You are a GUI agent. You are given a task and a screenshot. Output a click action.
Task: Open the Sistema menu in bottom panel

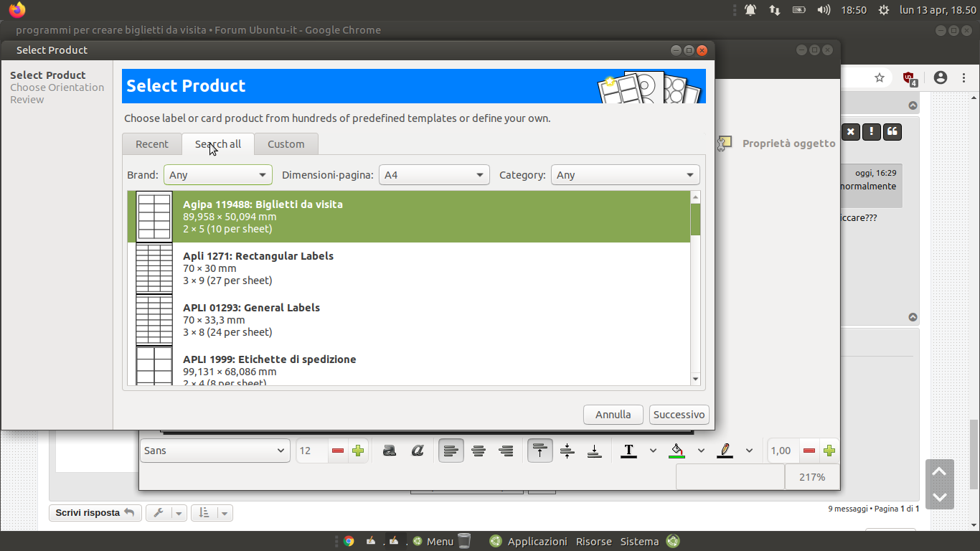point(639,542)
